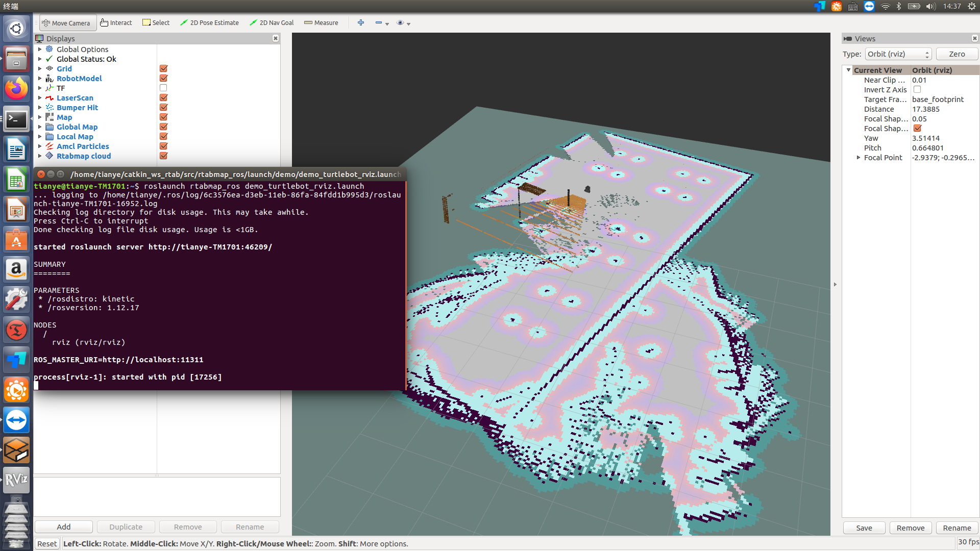Expand the Focal Point property
This screenshot has width=980, height=551.
coord(859,158)
